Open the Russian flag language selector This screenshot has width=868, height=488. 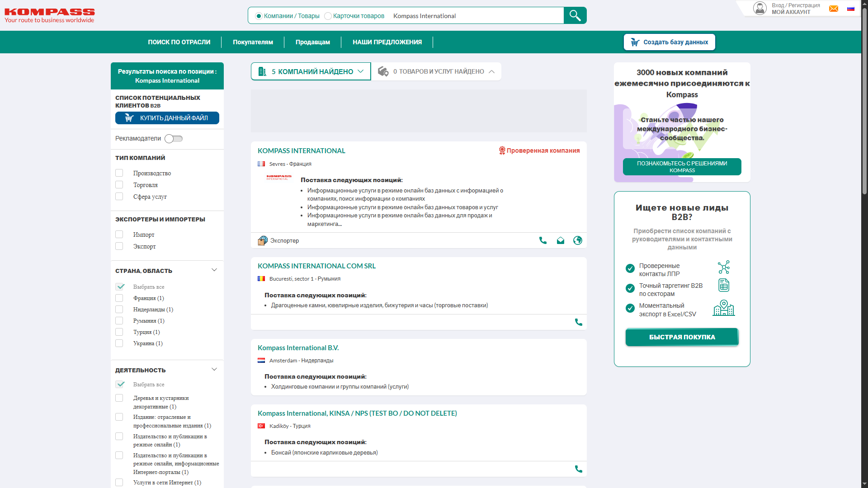click(x=851, y=9)
